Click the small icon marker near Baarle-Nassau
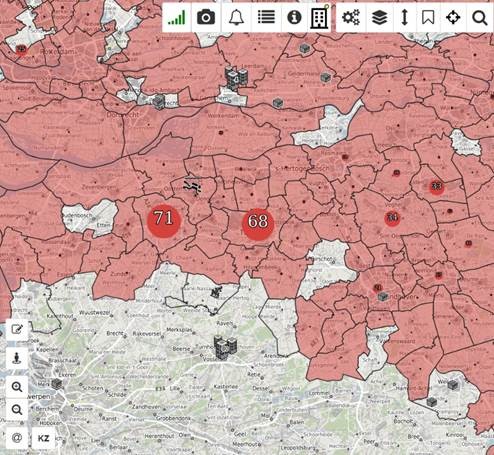This screenshot has width=494, height=455. pos(216,293)
